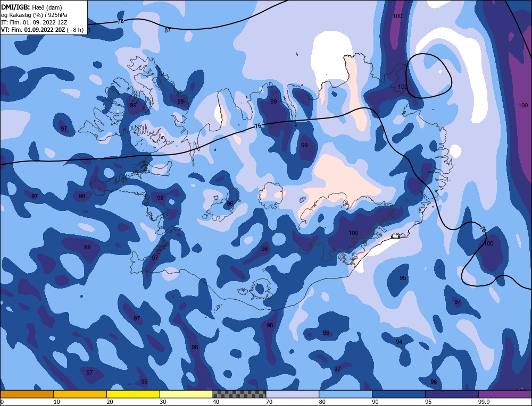The width and height of the screenshot is (532, 406).
Task: Click the "94" humidity value on the map
Action: tap(399, 342)
